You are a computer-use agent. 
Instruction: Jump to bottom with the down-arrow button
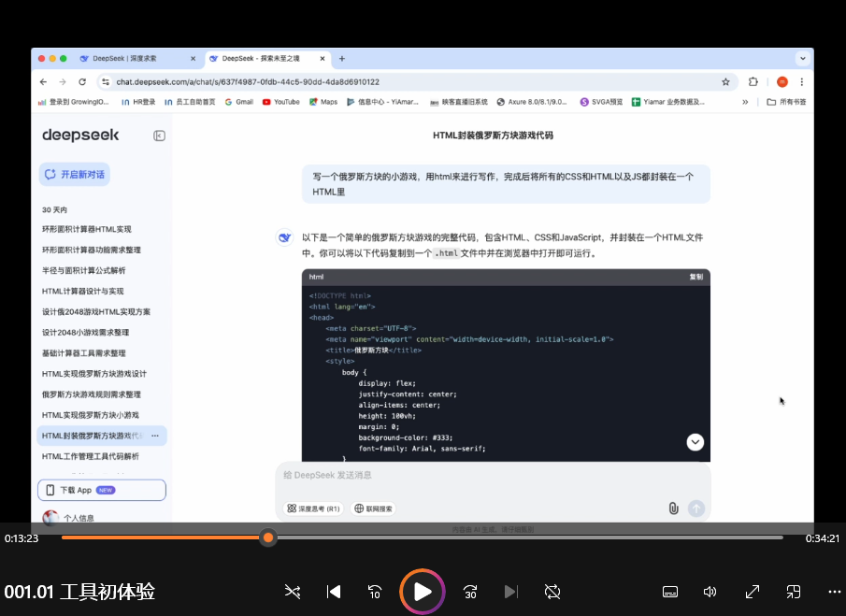(x=695, y=442)
